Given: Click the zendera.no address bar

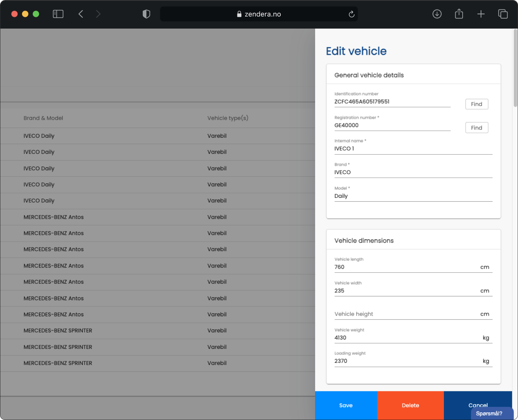Looking at the screenshot, I should coord(259,14).
